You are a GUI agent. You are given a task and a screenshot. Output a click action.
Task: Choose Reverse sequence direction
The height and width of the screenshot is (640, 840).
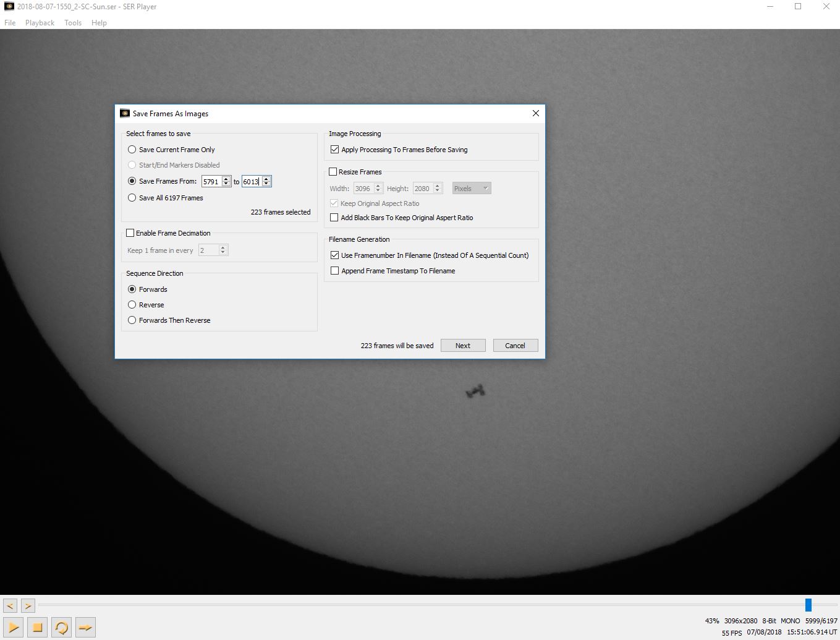point(145,305)
